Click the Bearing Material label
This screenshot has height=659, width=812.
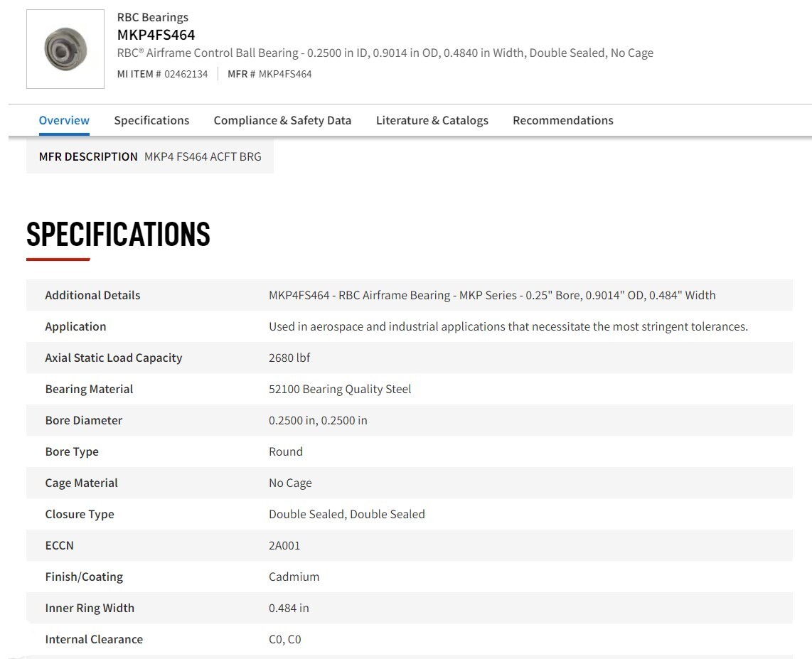(x=89, y=390)
